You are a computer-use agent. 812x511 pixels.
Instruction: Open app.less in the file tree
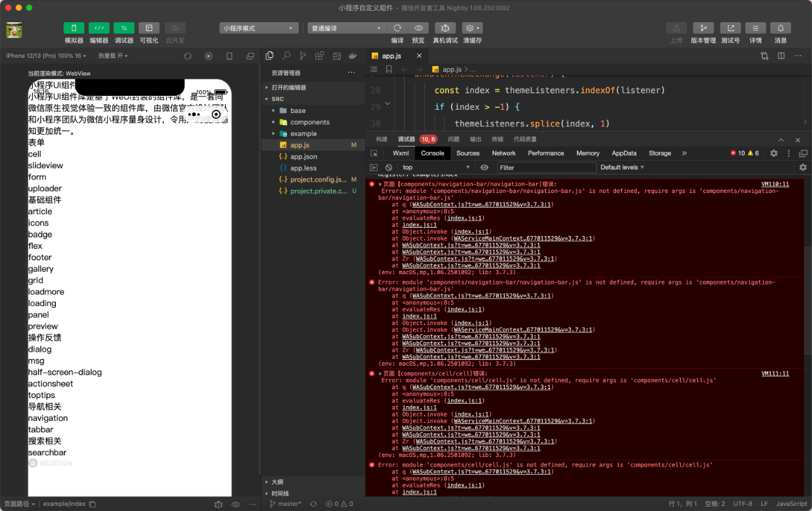[313, 168]
